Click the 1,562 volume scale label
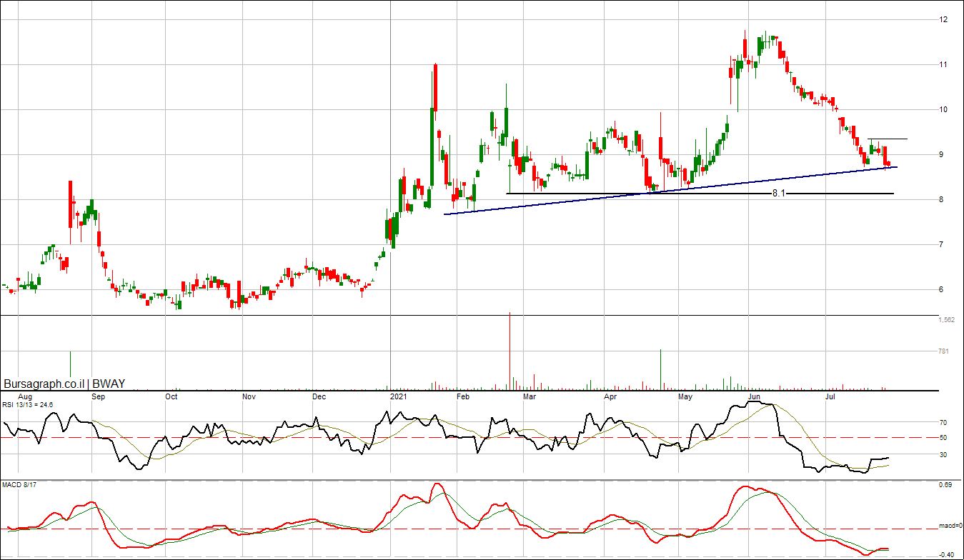Viewport: 964px width, 560px height. pyautogui.click(x=946, y=320)
